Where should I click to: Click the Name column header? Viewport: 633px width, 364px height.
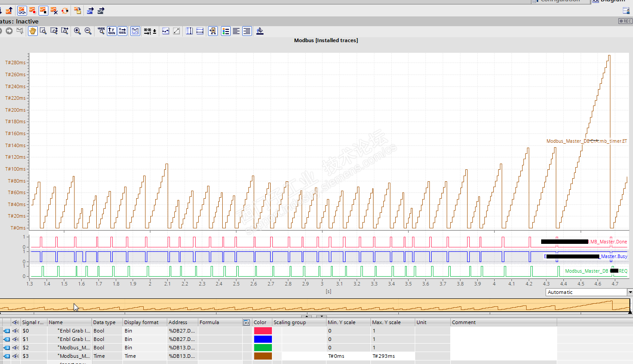click(69, 322)
